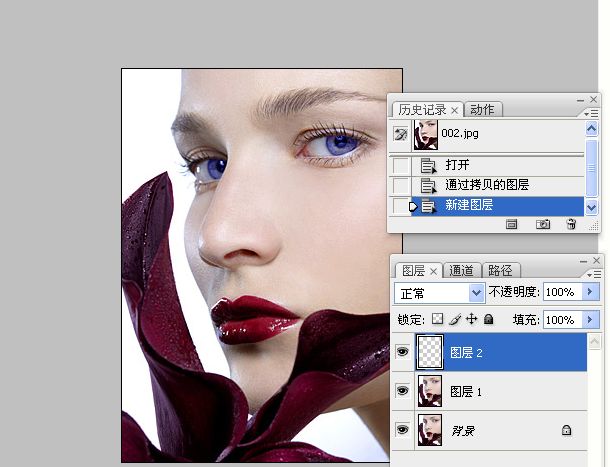Select the 通过拷贝的图层 history state
This screenshot has height=467, width=610.
pos(486,185)
